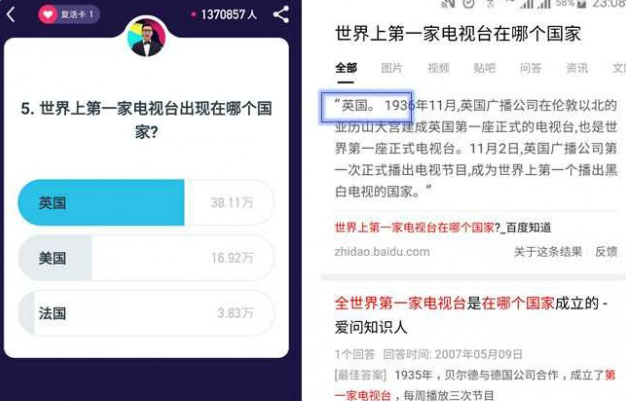Tap the back arrow icon
This screenshot has height=401, width=626.
pyautogui.click(x=11, y=15)
